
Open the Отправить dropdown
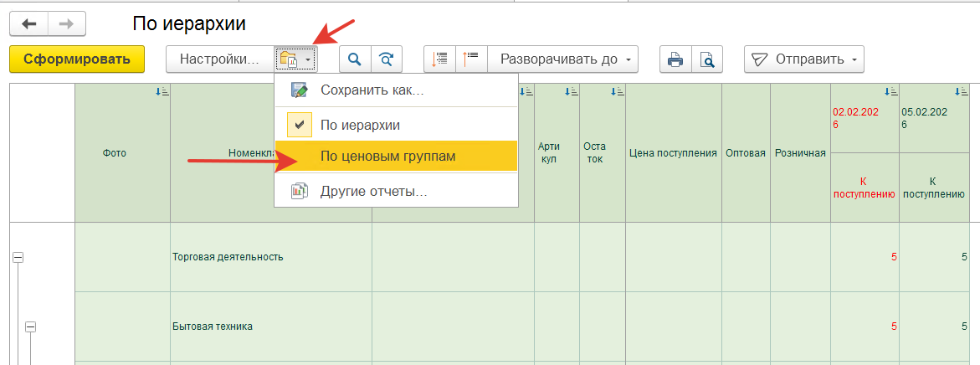(x=803, y=59)
